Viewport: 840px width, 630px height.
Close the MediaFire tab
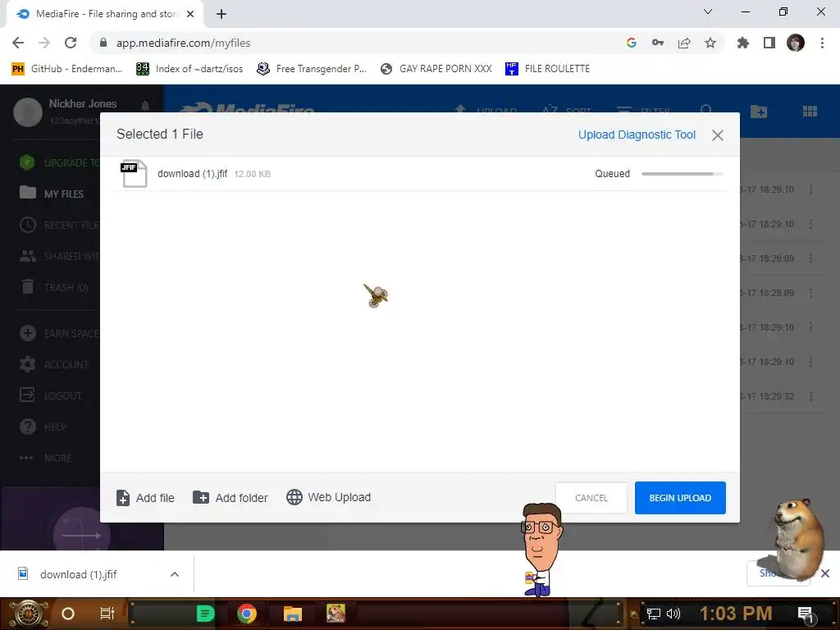pos(190,14)
